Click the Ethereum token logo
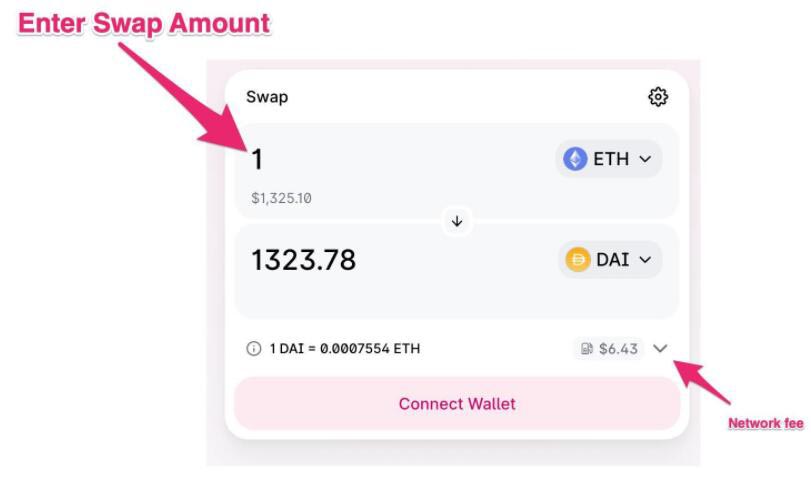Screen dimensions: 811x495 tap(575, 159)
